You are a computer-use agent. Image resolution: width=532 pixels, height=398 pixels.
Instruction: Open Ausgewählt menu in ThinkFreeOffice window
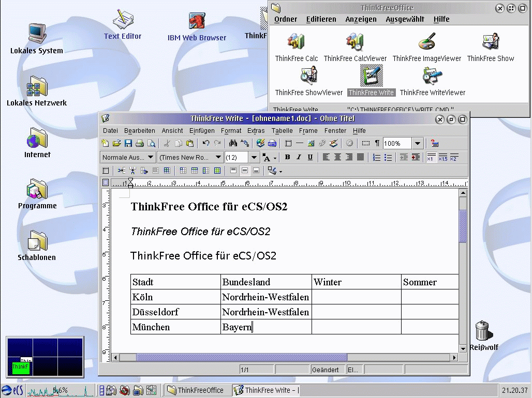tap(405, 19)
